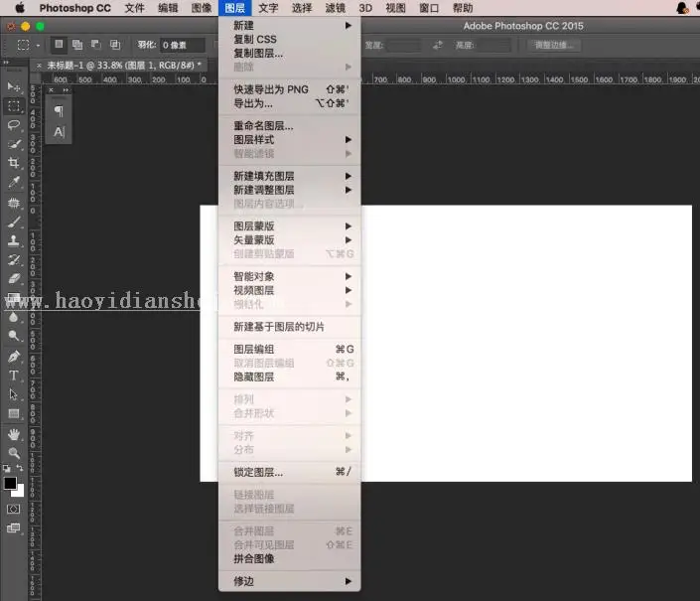
Task: Expand the 新建填充图层 submenu
Action: [x=290, y=176]
